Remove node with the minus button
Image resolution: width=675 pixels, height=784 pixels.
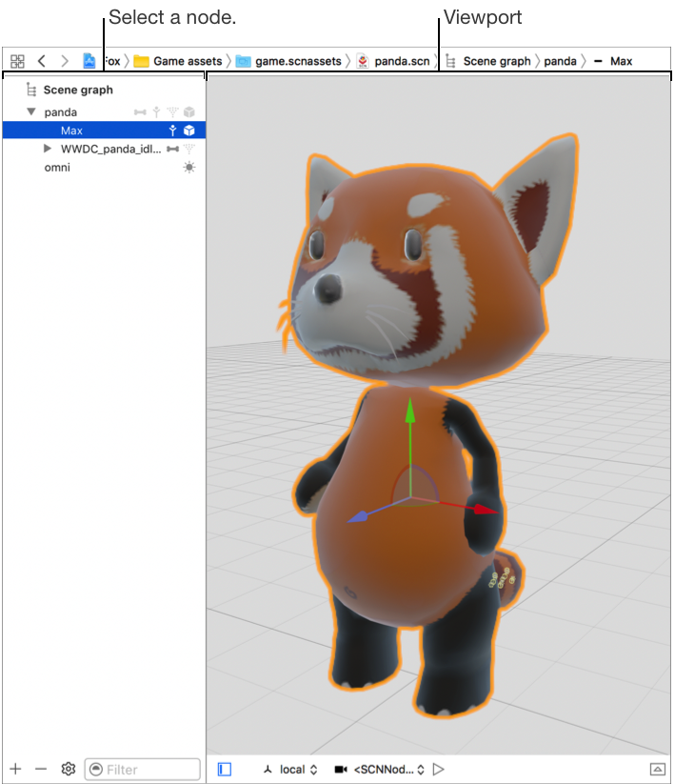tap(41, 769)
